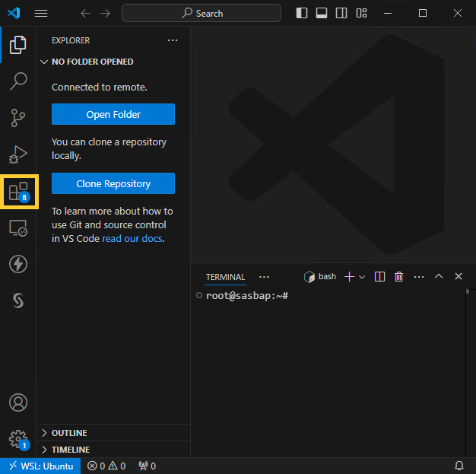Viewport: 476px width, 474px height.
Task: Toggle the secondary side bar
Action: point(341,13)
